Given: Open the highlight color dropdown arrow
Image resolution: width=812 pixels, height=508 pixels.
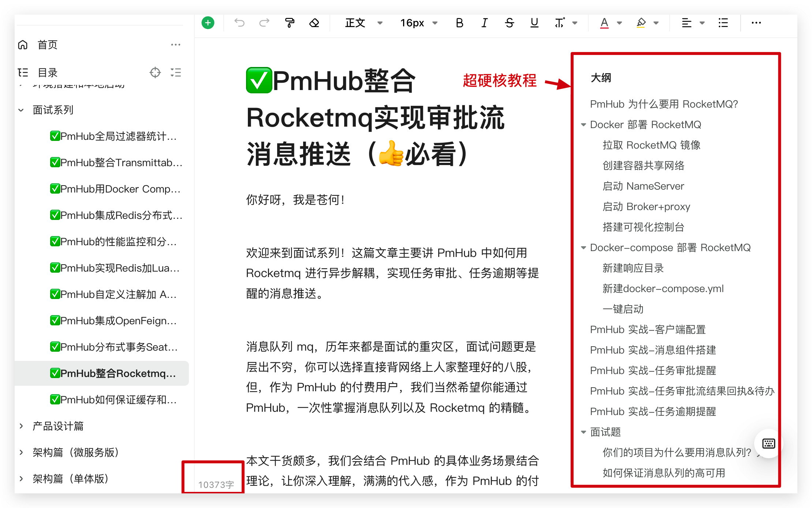Looking at the screenshot, I should 656,23.
